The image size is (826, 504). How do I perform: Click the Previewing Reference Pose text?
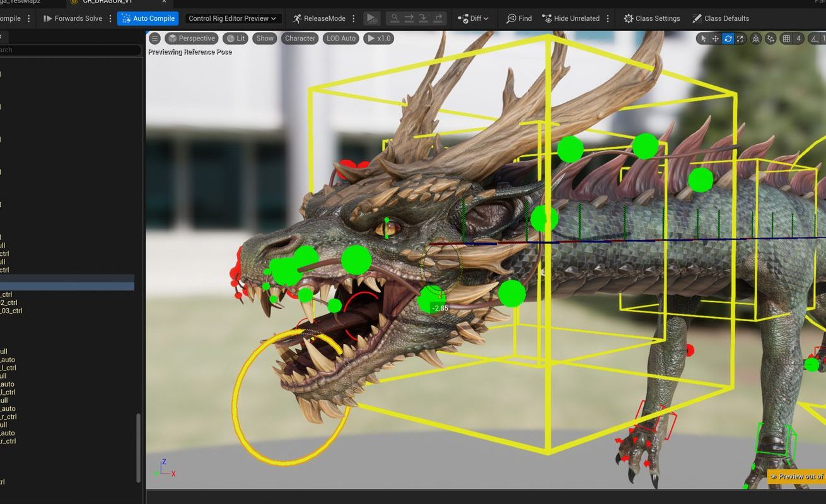(x=190, y=52)
